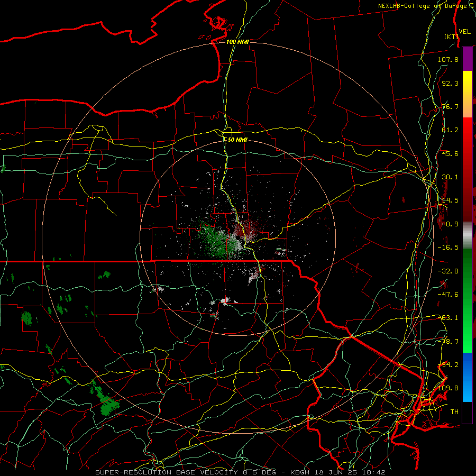
Task: Click the -63.1 velocity scale value
Action: point(448,318)
